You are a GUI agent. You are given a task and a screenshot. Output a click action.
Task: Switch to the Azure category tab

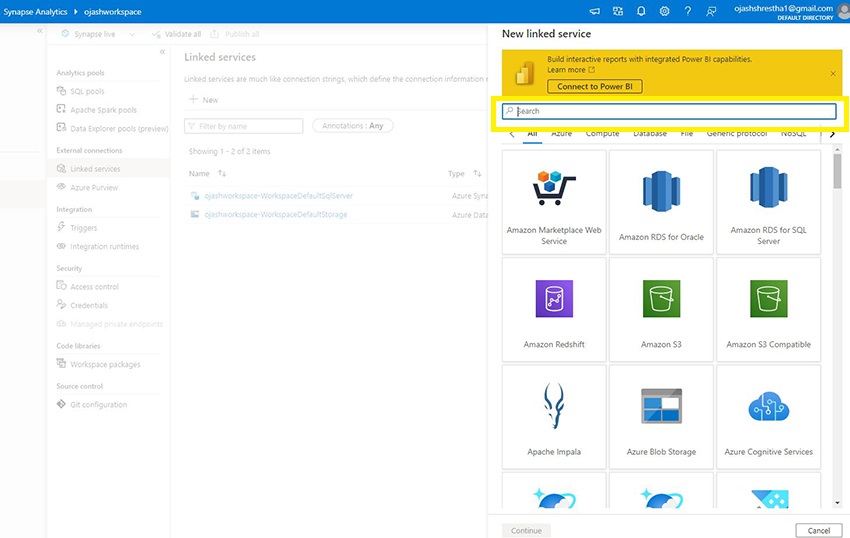click(562, 133)
